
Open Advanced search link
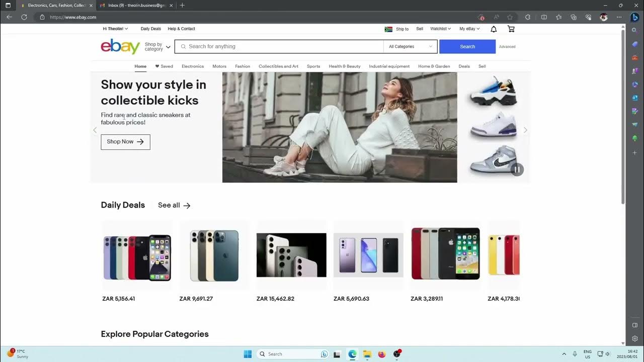point(507,47)
